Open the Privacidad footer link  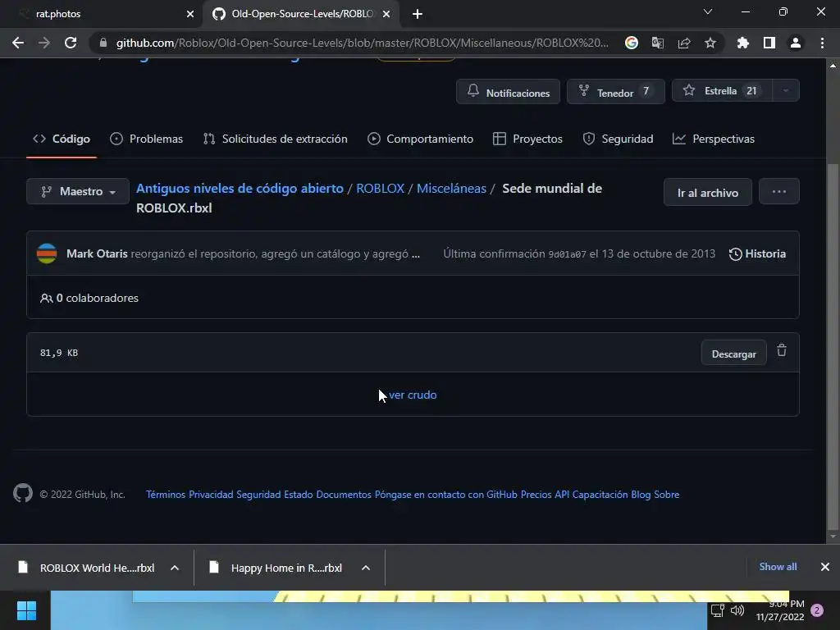(x=211, y=495)
